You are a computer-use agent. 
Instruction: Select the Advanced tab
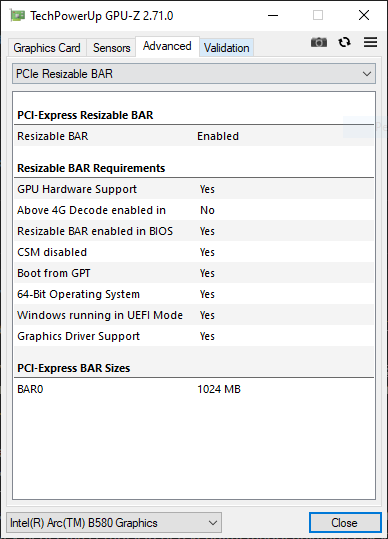tap(167, 46)
